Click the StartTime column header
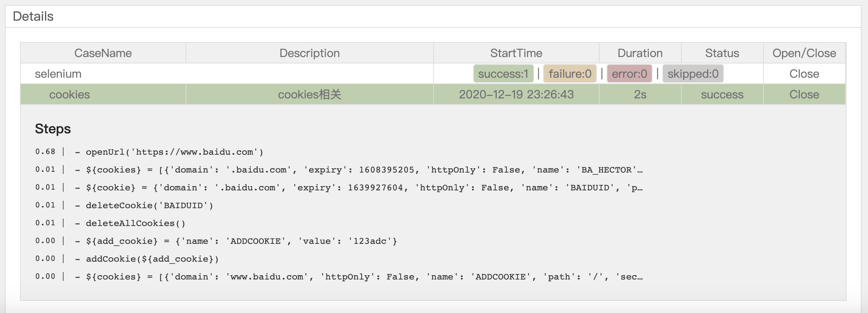Screen dimensions: 868x313 click(x=516, y=53)
